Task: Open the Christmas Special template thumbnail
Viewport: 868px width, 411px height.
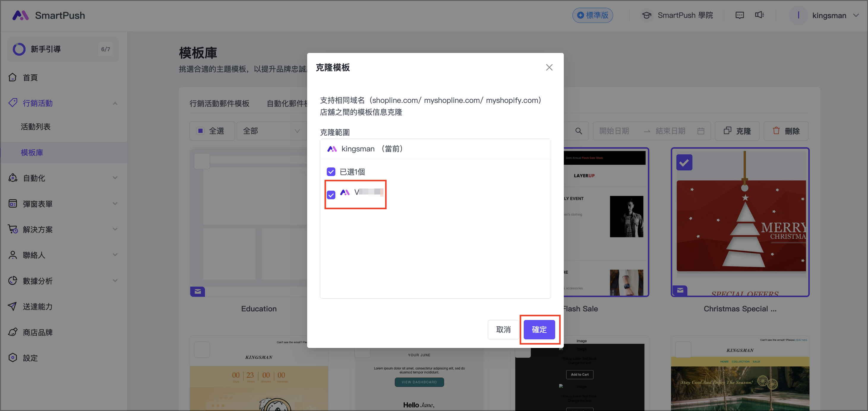Action: (x=740, y=222)
